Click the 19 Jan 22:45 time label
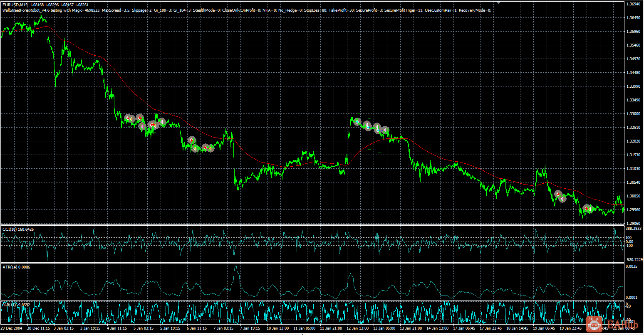644x335 pixels. point(570,328)
